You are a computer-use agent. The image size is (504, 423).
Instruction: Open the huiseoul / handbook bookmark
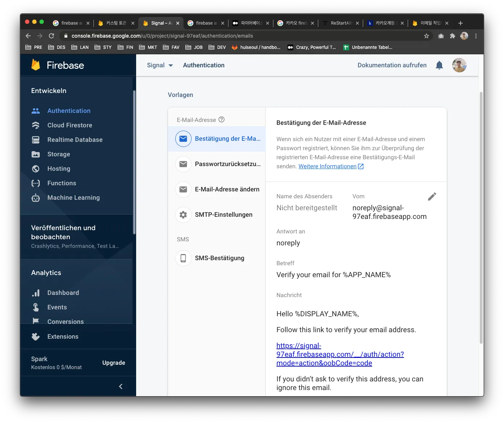(256, 47)
